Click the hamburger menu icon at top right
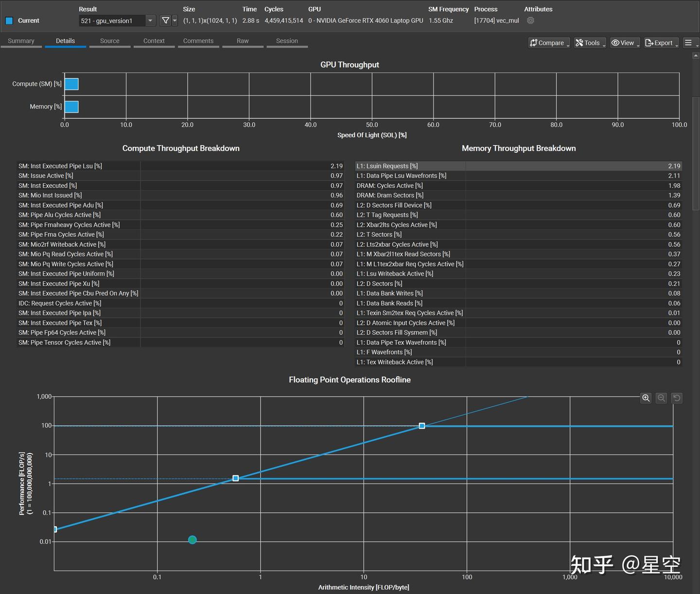Viewport: 700px width, 594px height. (689, 42)
